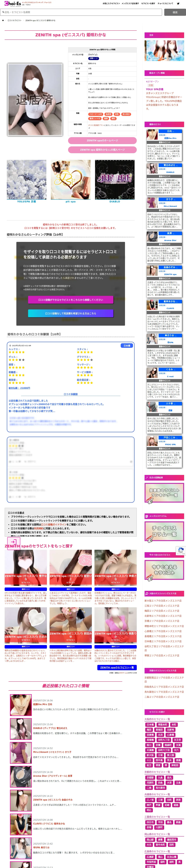Viewport: 186px width, 868px height.
Task: Open recent review 紙園the.Mrs 日向
Action: click(43, 704)
